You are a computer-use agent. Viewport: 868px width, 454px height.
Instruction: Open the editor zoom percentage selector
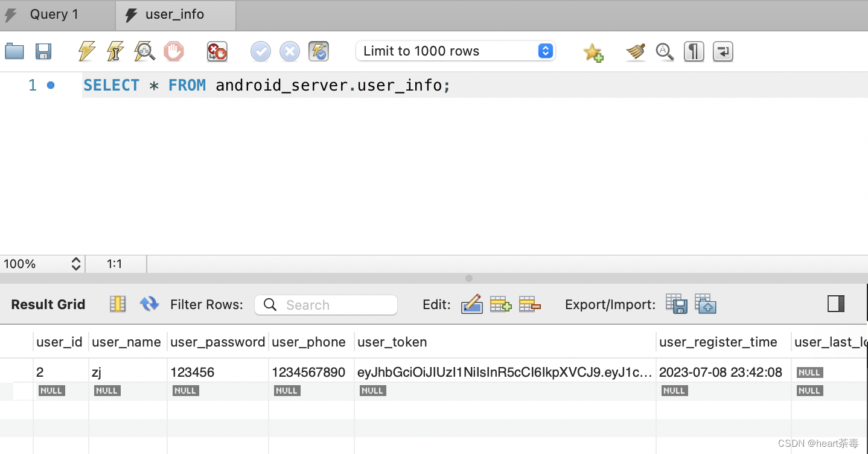42,264
